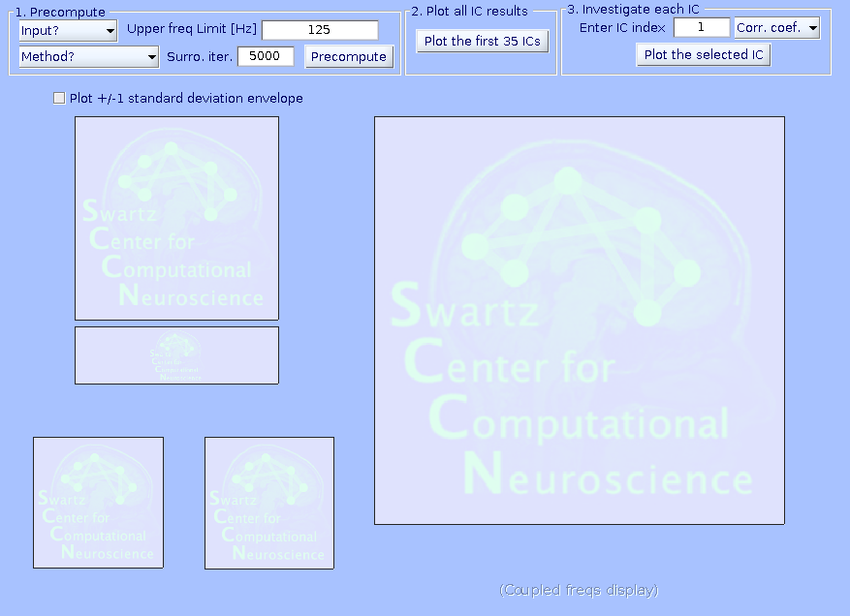Click the '1. Precompute' panel title

coord(60,12)
